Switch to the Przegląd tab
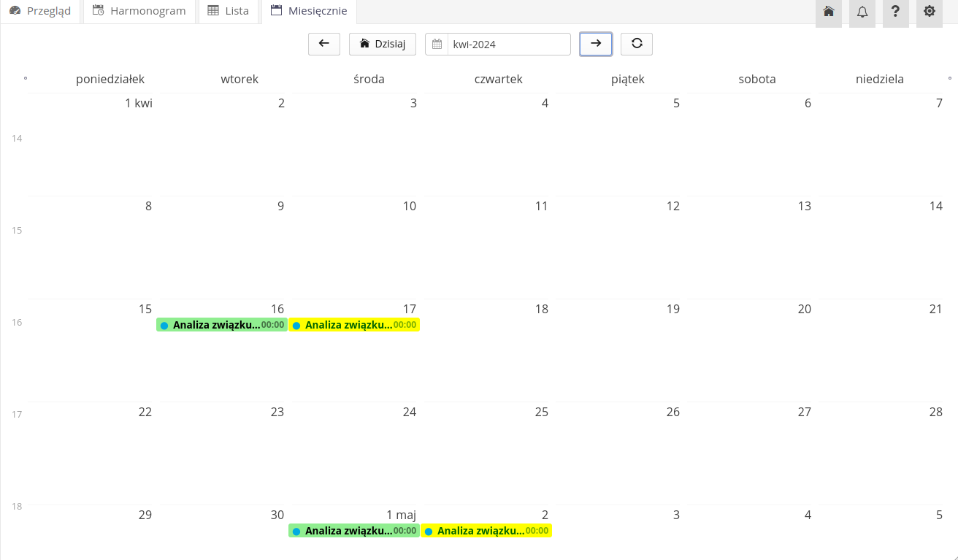958x560 pixels. 40,11
